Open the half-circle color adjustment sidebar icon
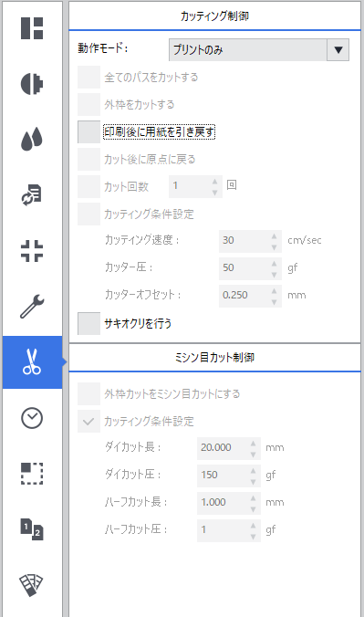This screenshot has height=617, width=364. pos(32,84)
